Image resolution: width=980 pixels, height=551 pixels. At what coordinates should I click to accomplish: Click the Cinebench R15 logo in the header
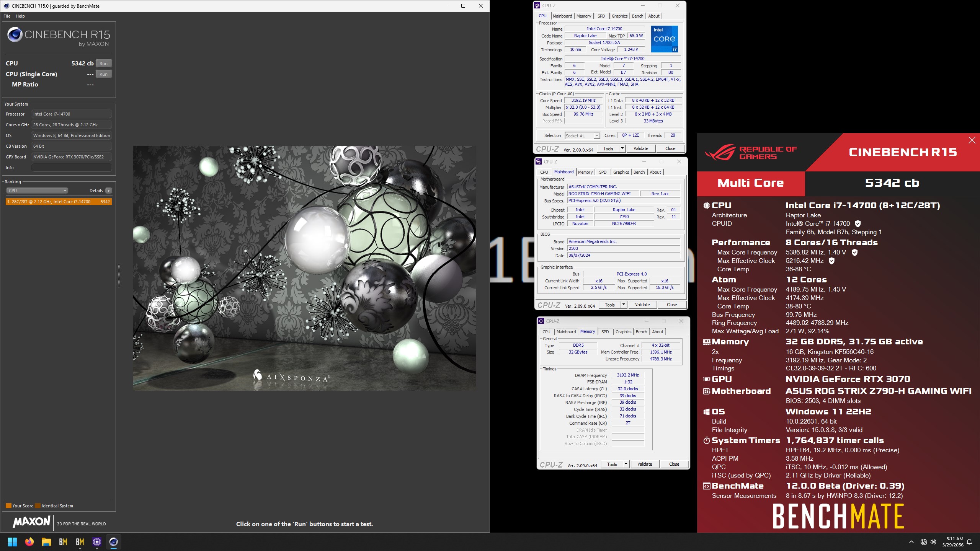click(58, 37)
